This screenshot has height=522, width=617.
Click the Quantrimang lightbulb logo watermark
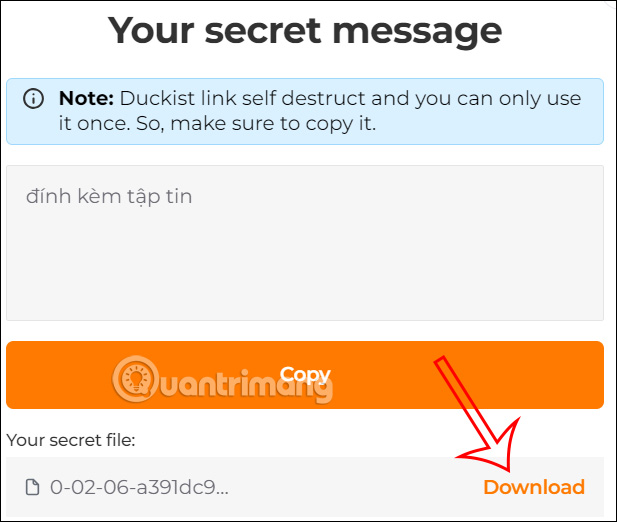[136, 379]
